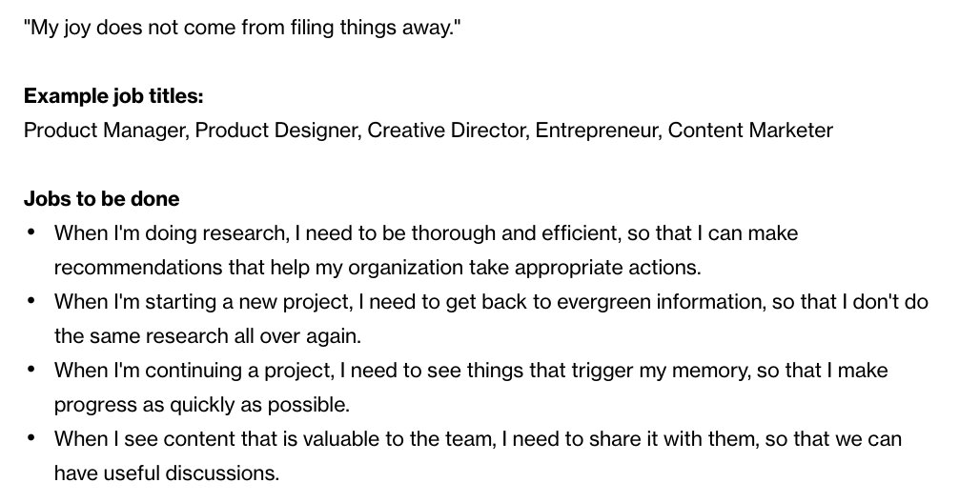Click the "Product Manager" job title
Image resolution: width=980 pixels, height=503 pixels.
105,131
